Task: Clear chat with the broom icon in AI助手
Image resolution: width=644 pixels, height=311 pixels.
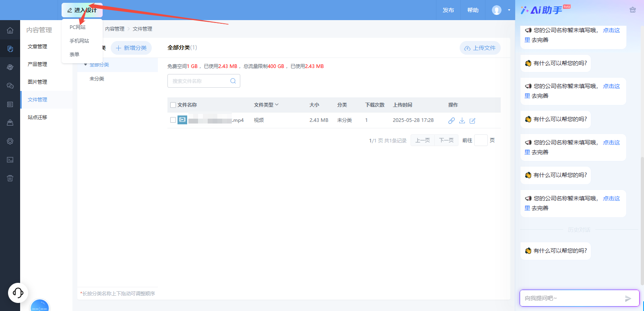Action: click(633, 10)
